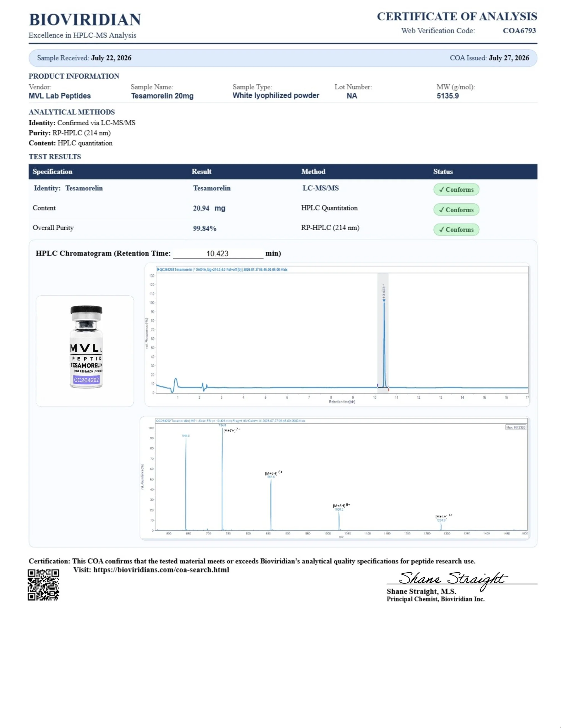The height and width of the screenshot is (728, 561).
Task: Click the [M+6H] 6+ mass peak label
Action: [x=274, y=473]
